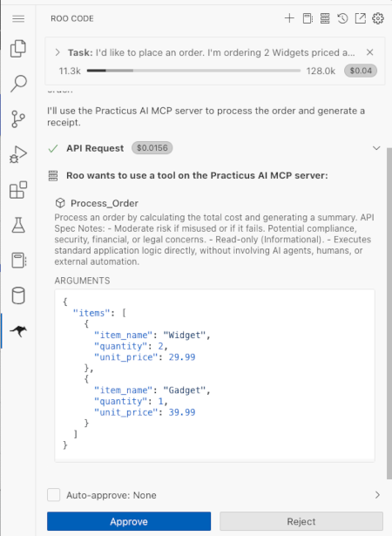The width and height of the screenshot is (392, 536).
Task: Open the Explorer view icon
Action: tap(18, 48)
